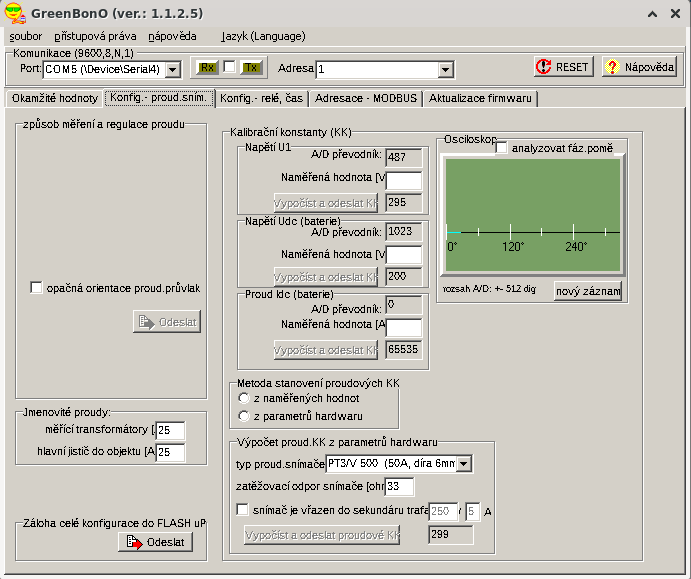Click the GreenBonO app icon in the title bar
Image resolution: width=691 pixels, height=579 pixels.
(17, 14)
